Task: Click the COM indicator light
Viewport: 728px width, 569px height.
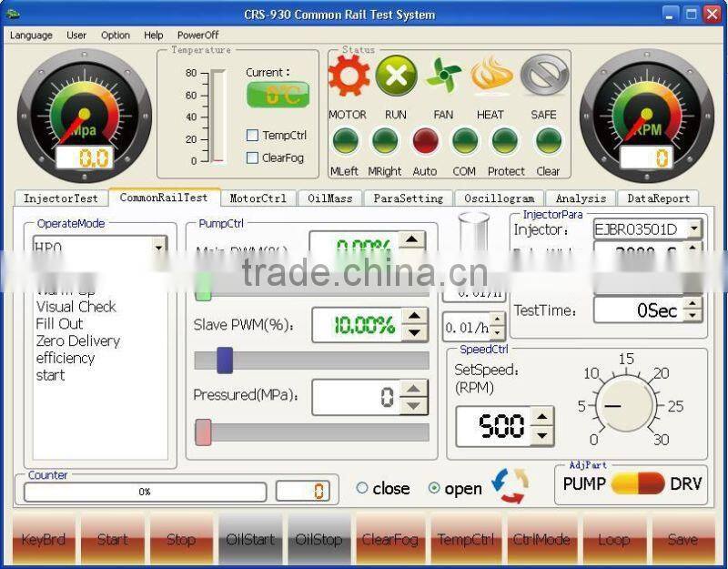Action: coord(464,142)
